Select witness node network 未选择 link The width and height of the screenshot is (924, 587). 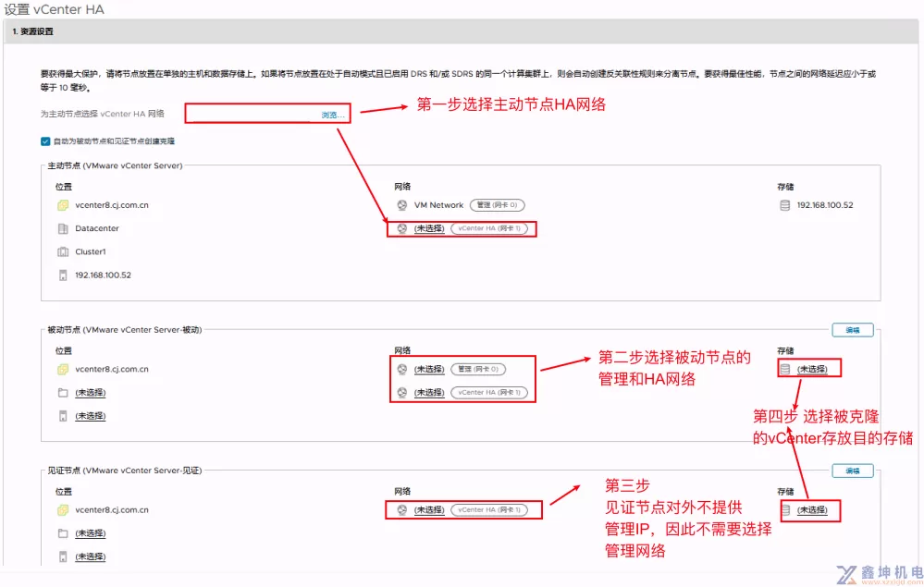(429, 510)
